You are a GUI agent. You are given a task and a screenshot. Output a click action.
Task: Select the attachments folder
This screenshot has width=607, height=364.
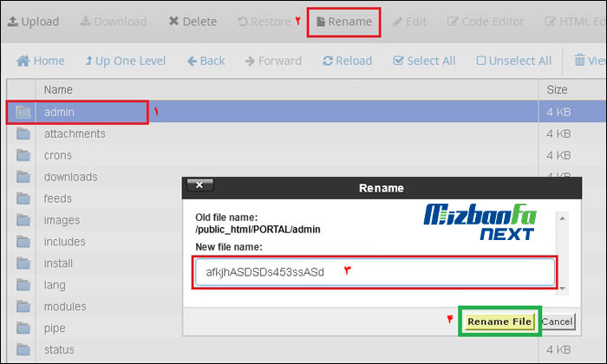75,133
